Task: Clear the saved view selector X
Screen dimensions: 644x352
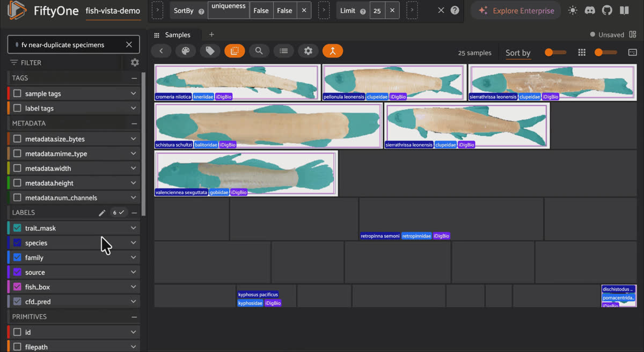Action: 129,45
